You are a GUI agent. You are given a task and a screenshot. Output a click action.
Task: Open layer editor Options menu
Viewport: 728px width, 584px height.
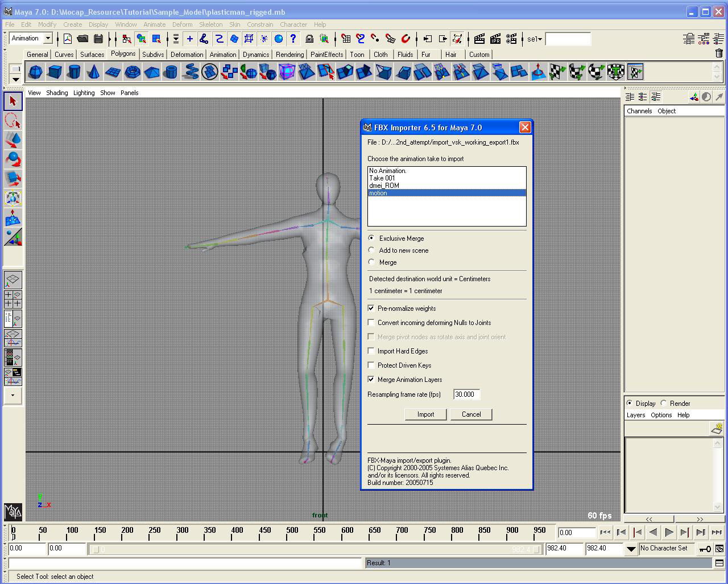pos(661,415)
